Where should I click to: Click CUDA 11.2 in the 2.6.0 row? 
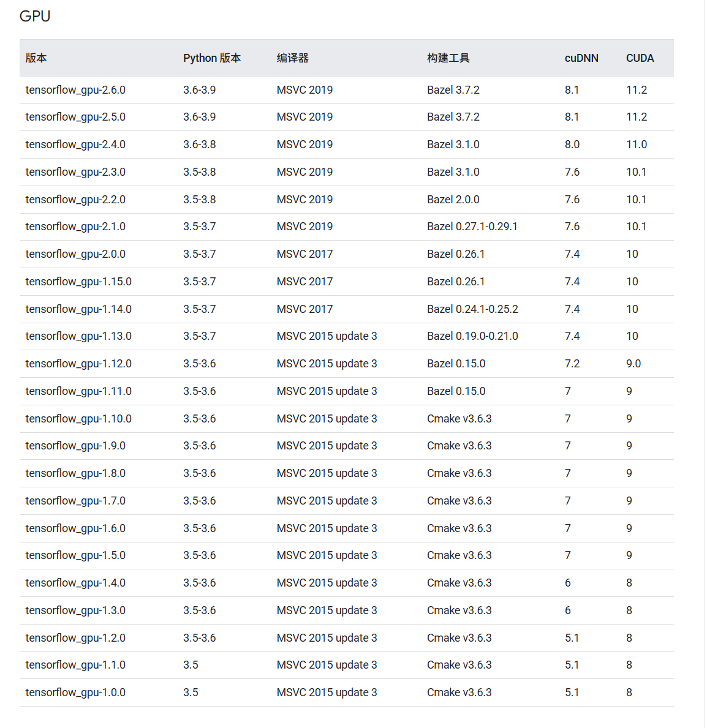point(637,90)
